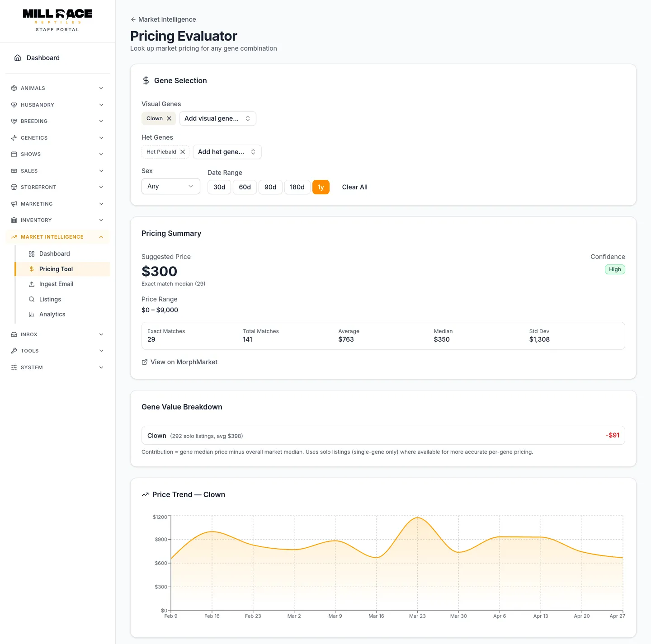Click the Inventory warehouse icon
The height and width of the screenshot is (644, 651).
(x=14, y=220)
